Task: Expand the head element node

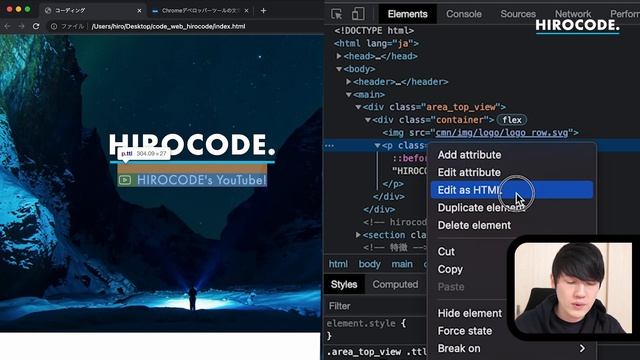Action: coord(339,56)
